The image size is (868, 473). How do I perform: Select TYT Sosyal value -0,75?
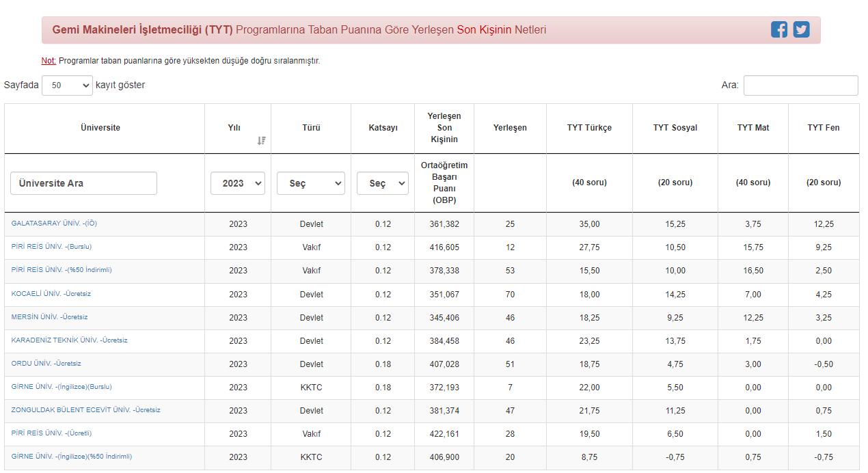click(675, 457)
